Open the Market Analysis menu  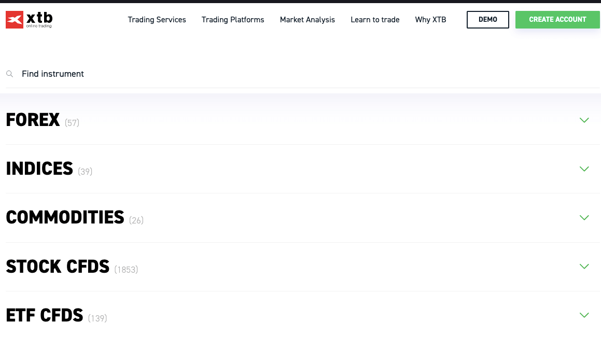click(x=308, y=20)
